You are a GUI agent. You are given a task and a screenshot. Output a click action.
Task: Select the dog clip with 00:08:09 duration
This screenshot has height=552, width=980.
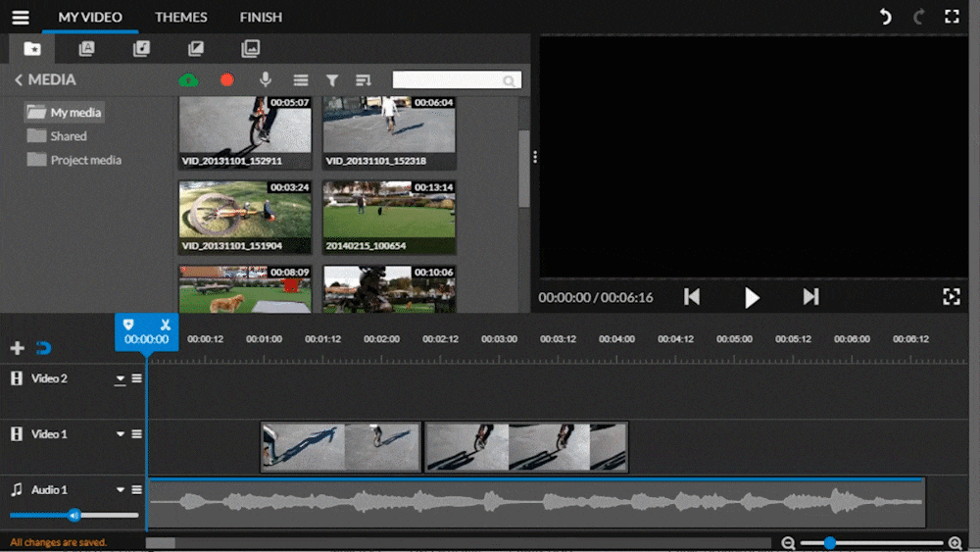tap(245, 289)
